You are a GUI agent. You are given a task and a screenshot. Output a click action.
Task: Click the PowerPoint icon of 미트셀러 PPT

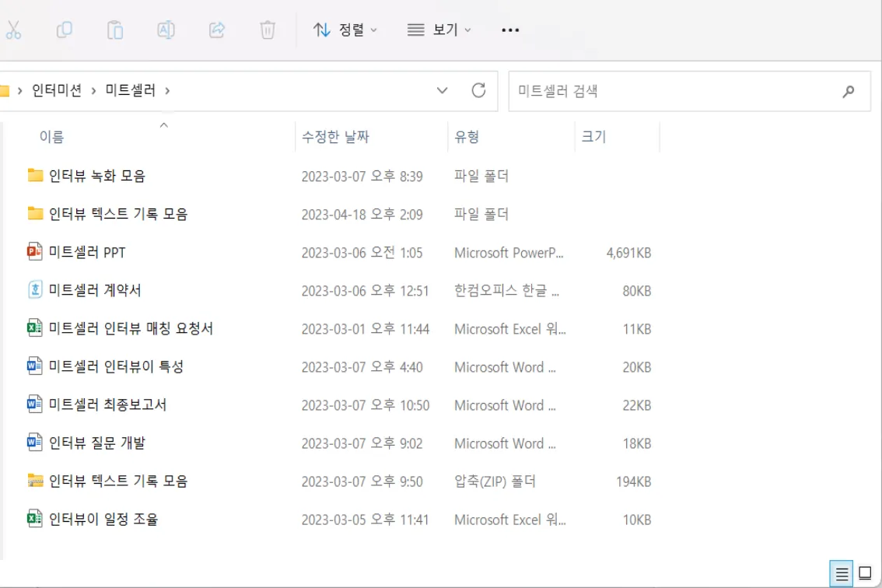(x=36, y=252)
